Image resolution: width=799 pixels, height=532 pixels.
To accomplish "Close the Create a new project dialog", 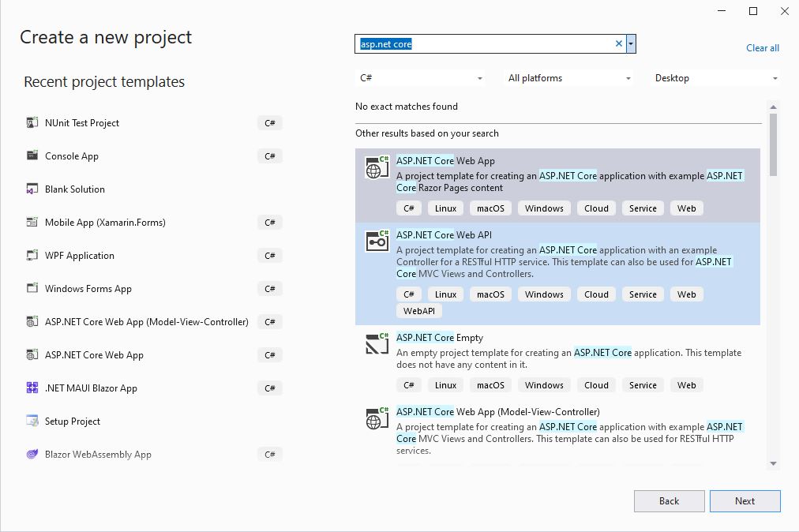I will click(784, 11).
